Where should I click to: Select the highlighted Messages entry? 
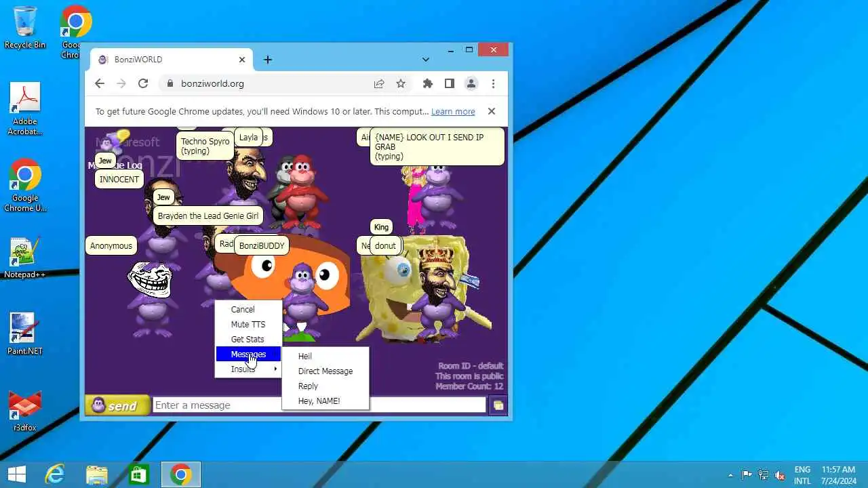point(248,354)
